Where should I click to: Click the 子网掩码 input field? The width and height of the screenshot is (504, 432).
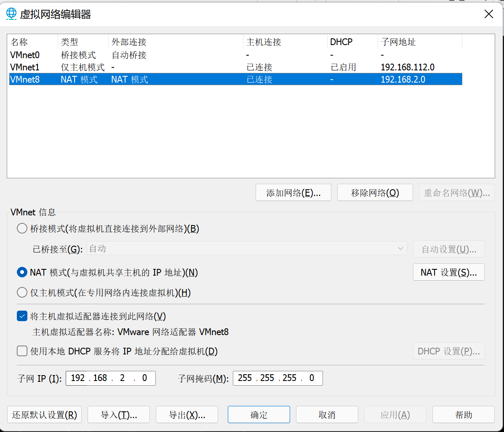coord(278,378)
